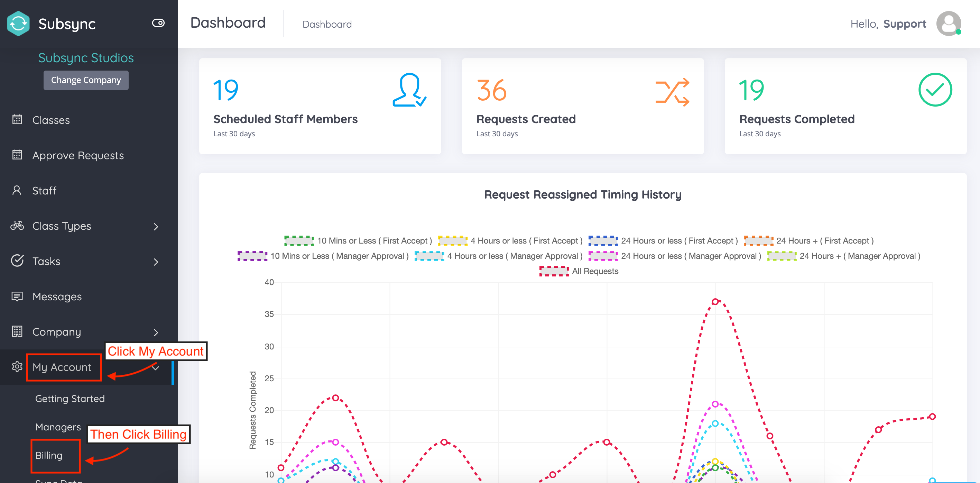Open the Subsync Studios company name link
The width and height of the screenshot is (980, 483).
point(86,58)
